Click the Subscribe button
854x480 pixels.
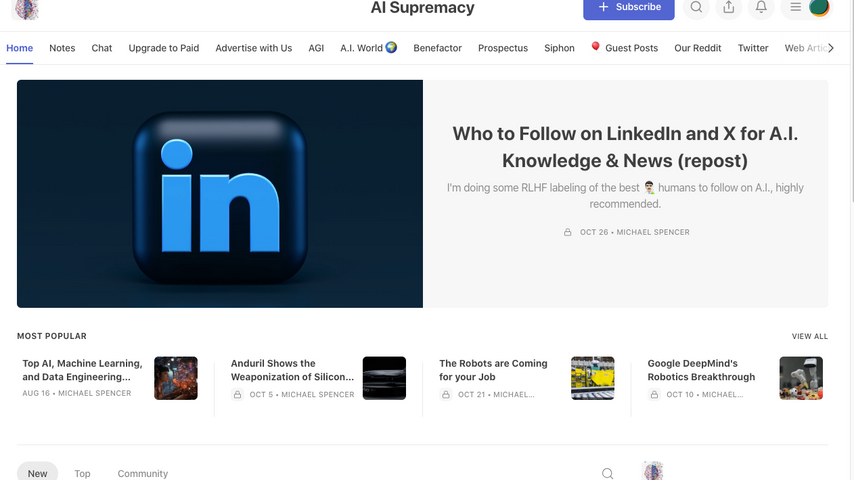(x=629, y=8)
